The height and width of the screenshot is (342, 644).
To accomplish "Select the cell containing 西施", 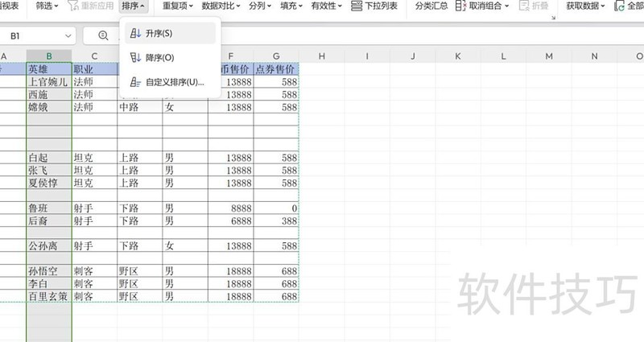I will point(49,94).
